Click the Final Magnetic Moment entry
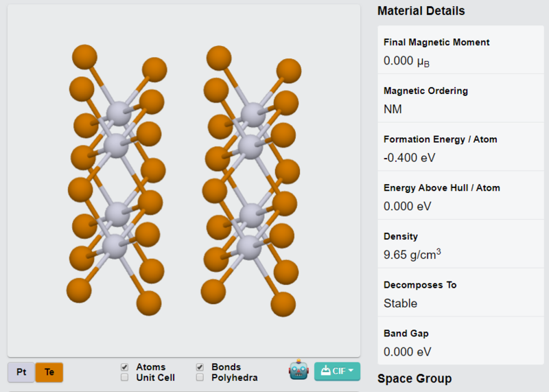 point(460,50)
